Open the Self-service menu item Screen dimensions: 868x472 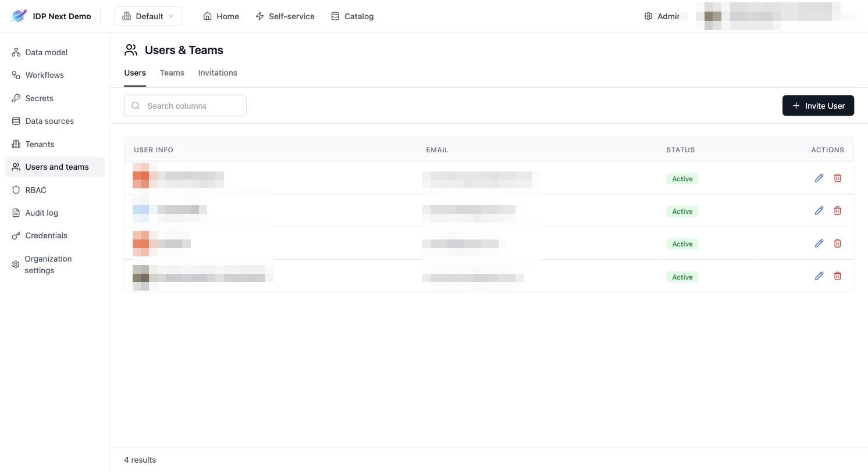285,16
